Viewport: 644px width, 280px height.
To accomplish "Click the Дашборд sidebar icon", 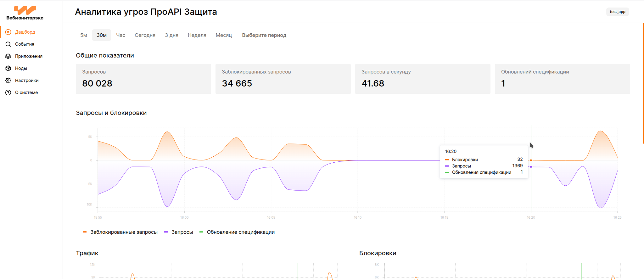I will pyautogui.click(x=8, y=32).
